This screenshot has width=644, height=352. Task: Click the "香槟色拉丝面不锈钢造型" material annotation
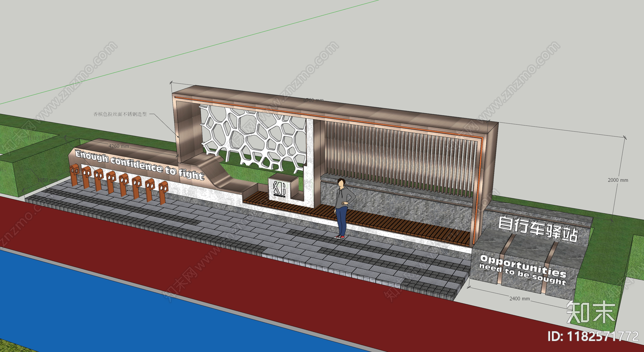[x=120, y=114]
